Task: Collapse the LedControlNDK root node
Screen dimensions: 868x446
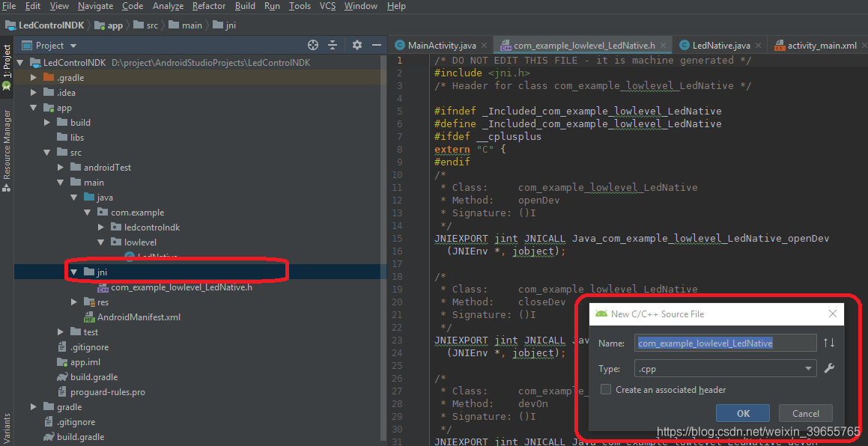Action: coord(20,63)
